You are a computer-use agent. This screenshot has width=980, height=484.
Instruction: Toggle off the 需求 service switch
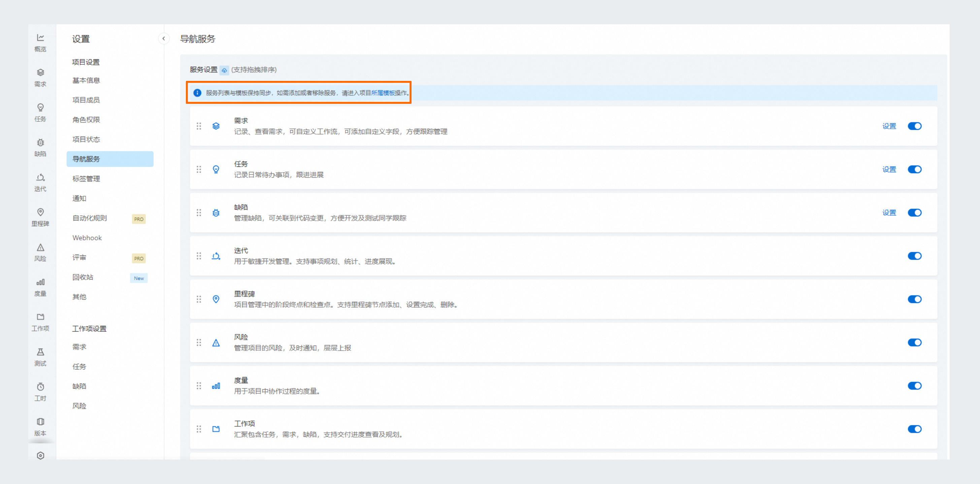click(x=915, y=126)
